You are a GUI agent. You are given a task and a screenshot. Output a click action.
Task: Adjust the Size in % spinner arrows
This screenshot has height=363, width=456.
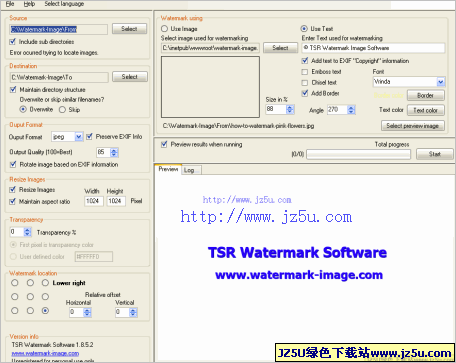pyautogui.click(x=290, y=109)
